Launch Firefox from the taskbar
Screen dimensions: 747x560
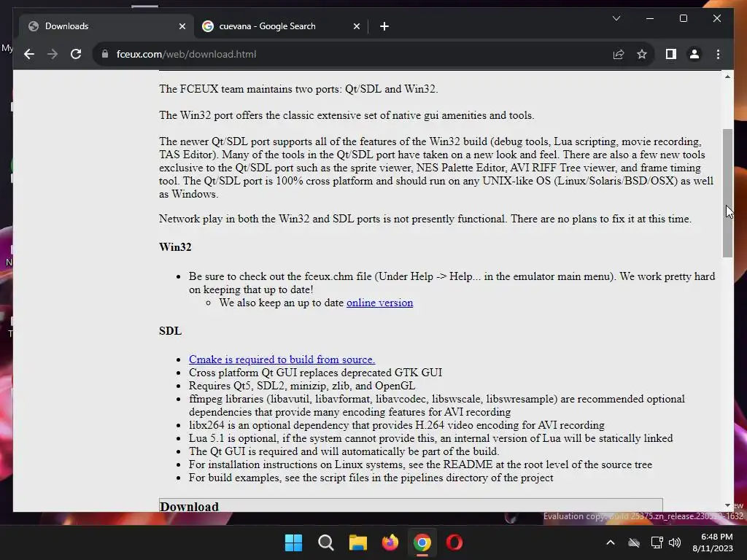coord(390,542)
